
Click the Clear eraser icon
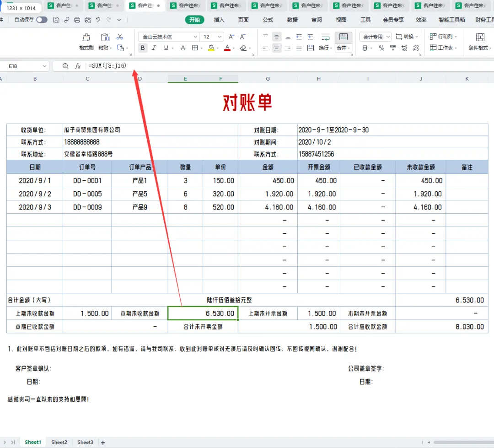[x=243, y=48]
